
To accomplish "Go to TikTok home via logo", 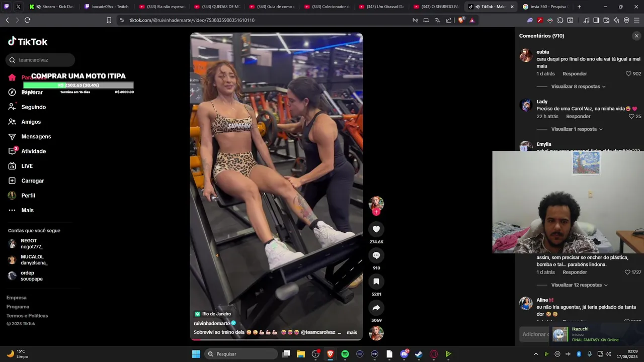I will (x=28, y=42).
